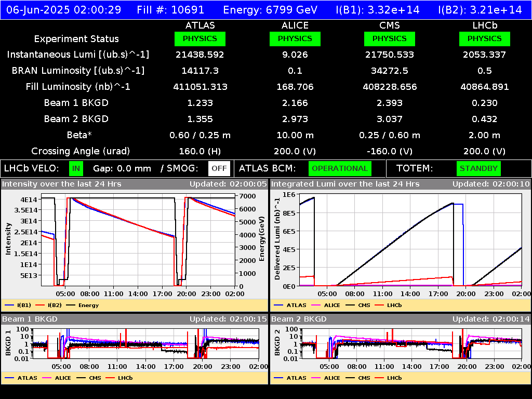Click the Beam 1 BKGD plot area
This screenshot has height=399, width=532.
click(x=146, y=344)
